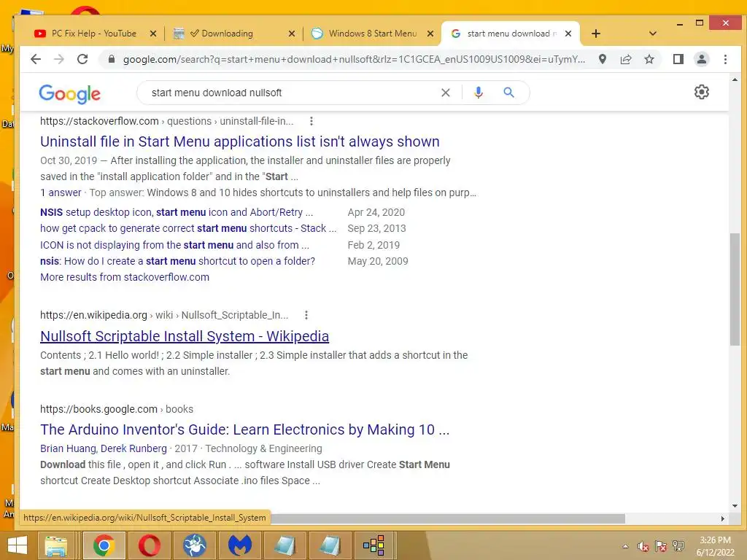
Task: Click the scroll down arrow
Action: [x=734, y=506]
